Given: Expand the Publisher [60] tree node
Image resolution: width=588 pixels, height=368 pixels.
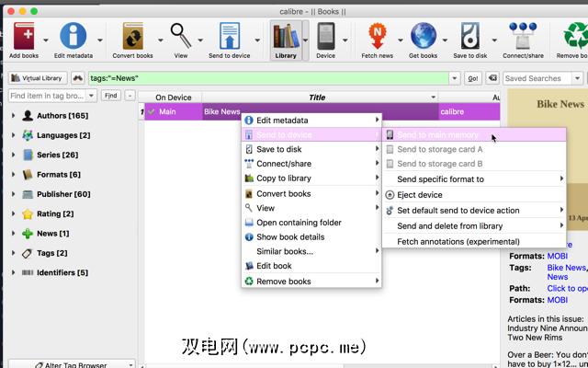Looking at the screenshot, I should click(13, 194).
